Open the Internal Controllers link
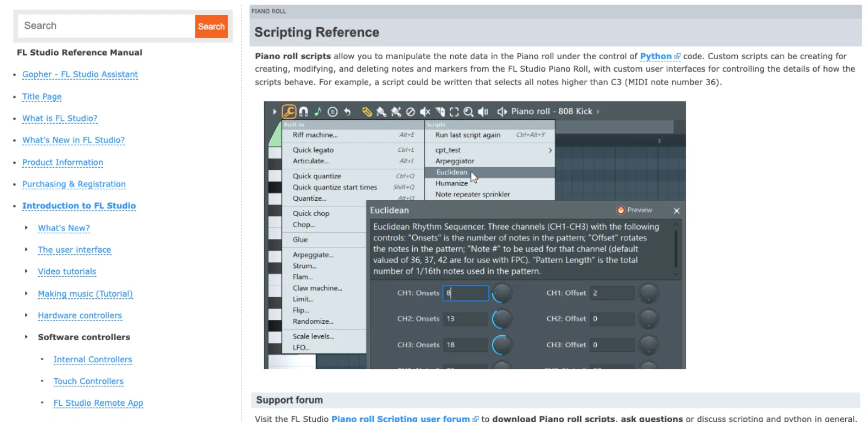Image resolution: width=868 pixels, height=422 pixels. [x=93, y=360]
